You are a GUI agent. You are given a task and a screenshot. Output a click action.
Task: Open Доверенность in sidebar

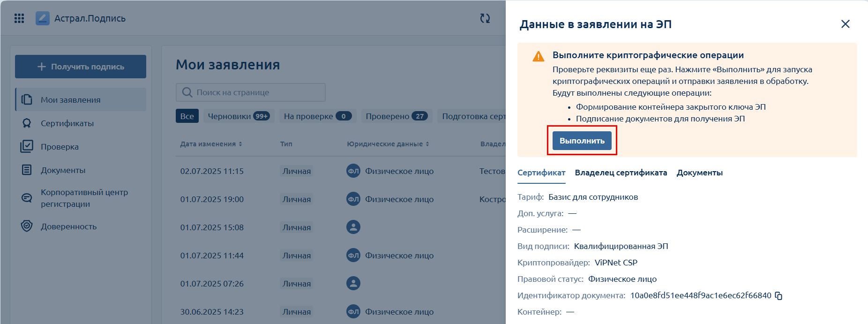(x=81, y=226)
